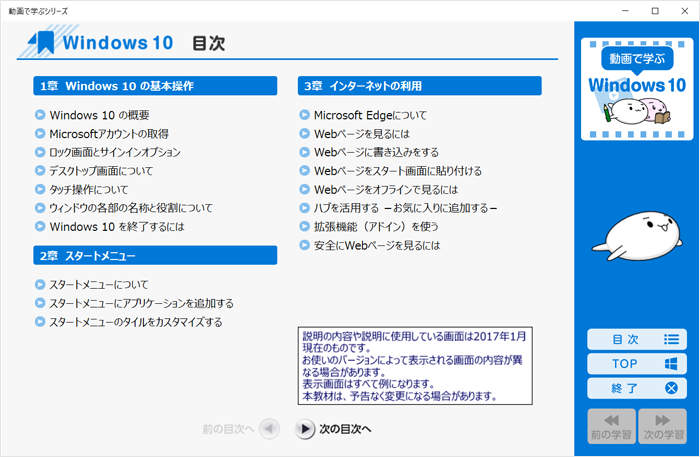The image size is (700, 457).
Task: Select 'ロック画面とサインインオプション' topic
Action: click(115, 152)
